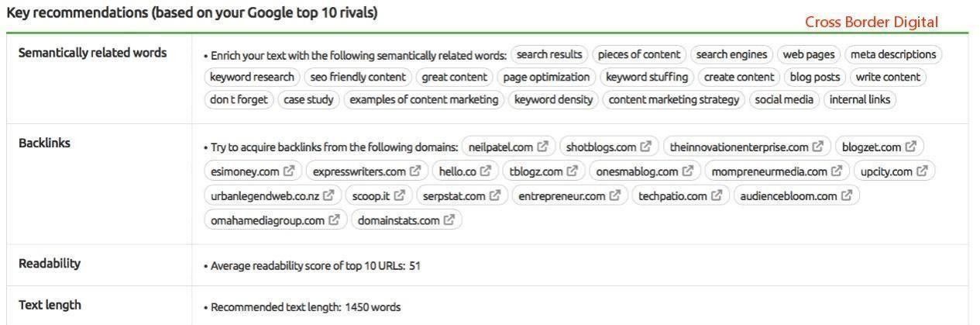Click the Cross Border Digital watermark text

point(871,22)
